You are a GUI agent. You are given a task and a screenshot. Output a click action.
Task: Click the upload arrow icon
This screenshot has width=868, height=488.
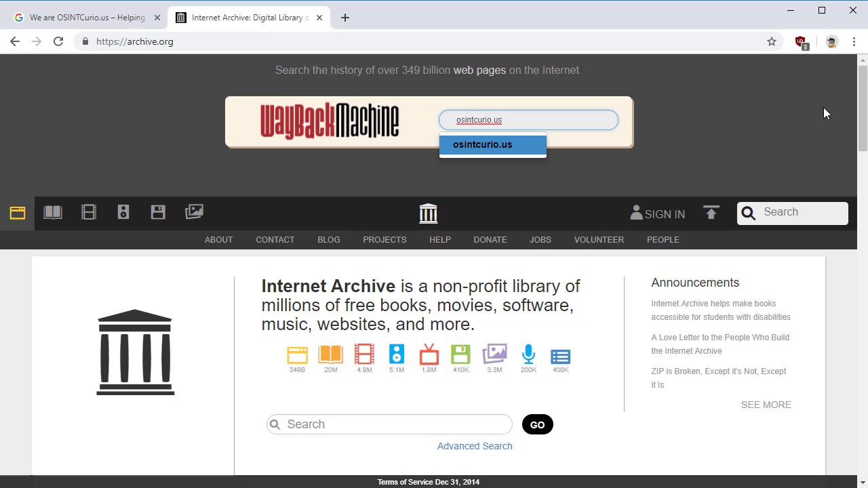[x=711, y=213]
